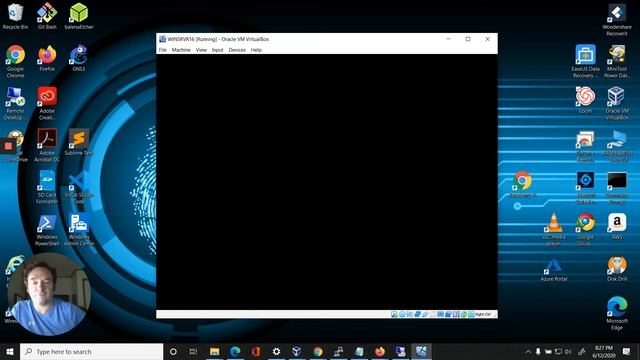Screen dimensions: 640x360
Task: Click the webcam overlay thumbnail
Action: click(x=49, y=294)
